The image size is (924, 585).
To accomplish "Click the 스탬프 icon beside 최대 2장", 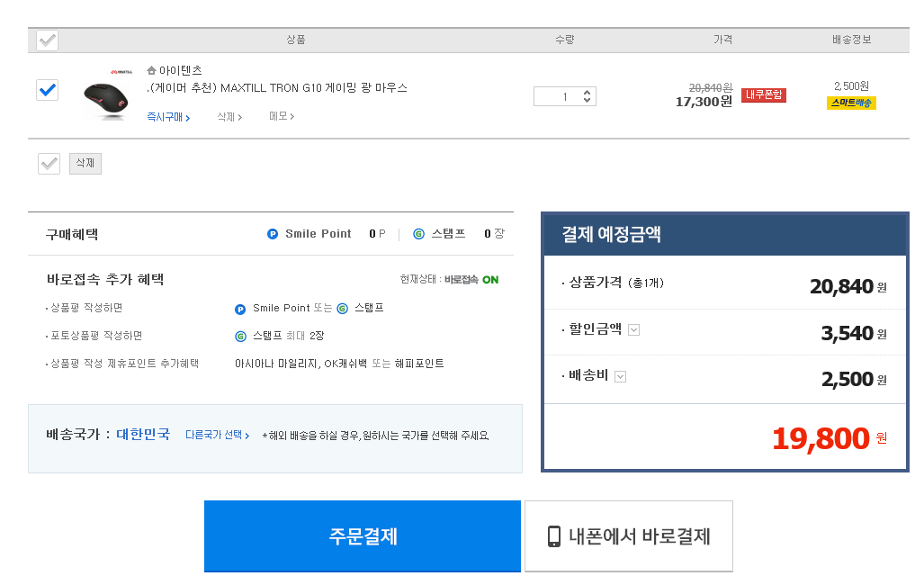I will [x=240, y=336].
